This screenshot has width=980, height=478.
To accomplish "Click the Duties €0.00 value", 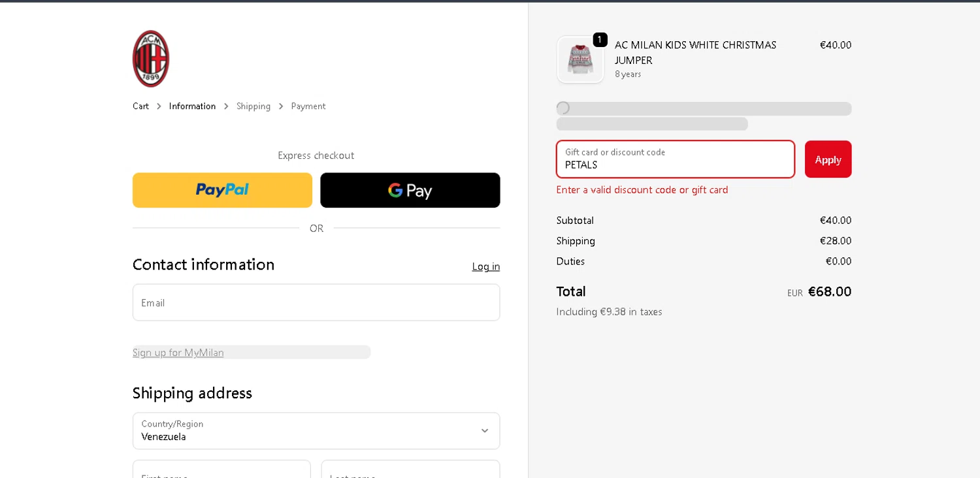I will pyautogui.click(x=839, y=261).
